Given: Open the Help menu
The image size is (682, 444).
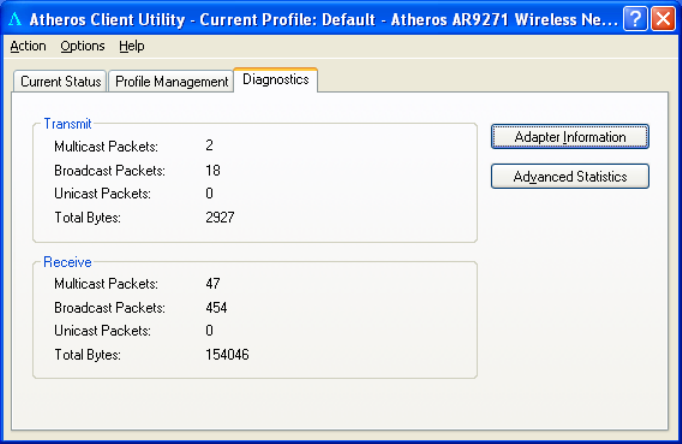Looking at the screenshot, I should point(132,46).
